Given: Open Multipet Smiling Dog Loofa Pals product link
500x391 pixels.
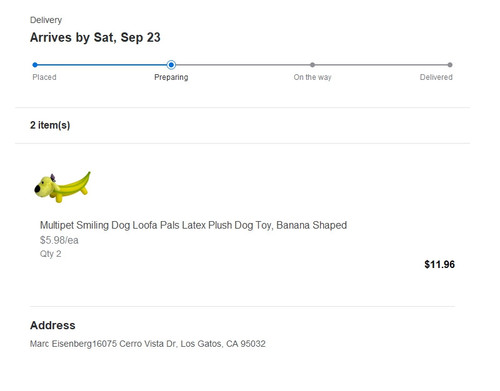Looking at the screenshot, I should pos(193,225).
